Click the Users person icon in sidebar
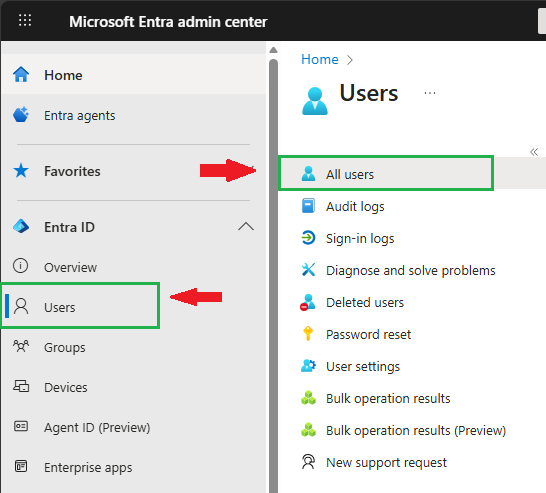The height and width of the screenshot is (493, 546). point(21,307)
